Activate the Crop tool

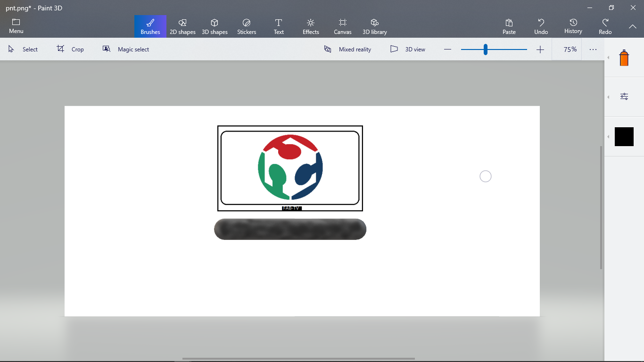pyautogui.click(x=71, y=49)
